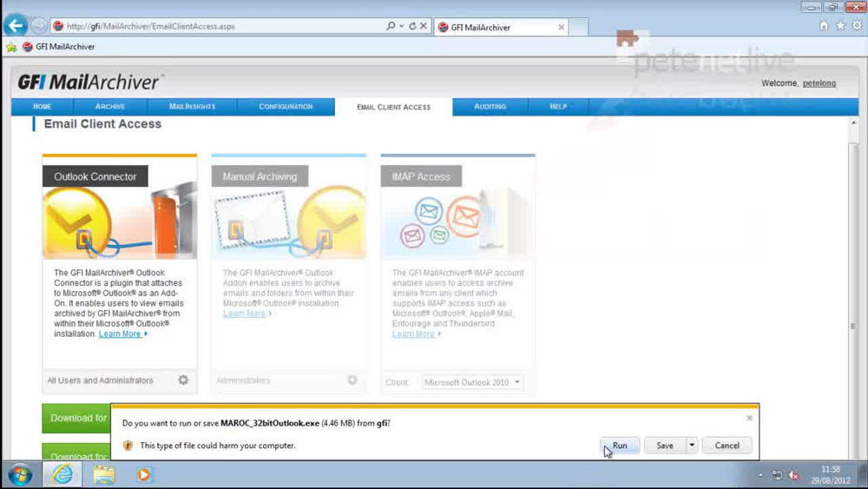
Task: Open Learn More under Manual Archiving
Action: (244, 314)
